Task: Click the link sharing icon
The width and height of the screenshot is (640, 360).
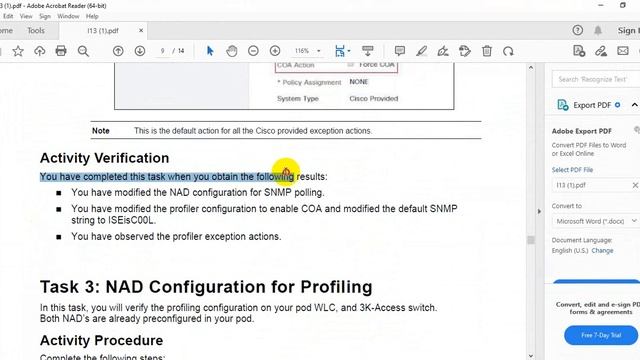Action: point(601,51)
